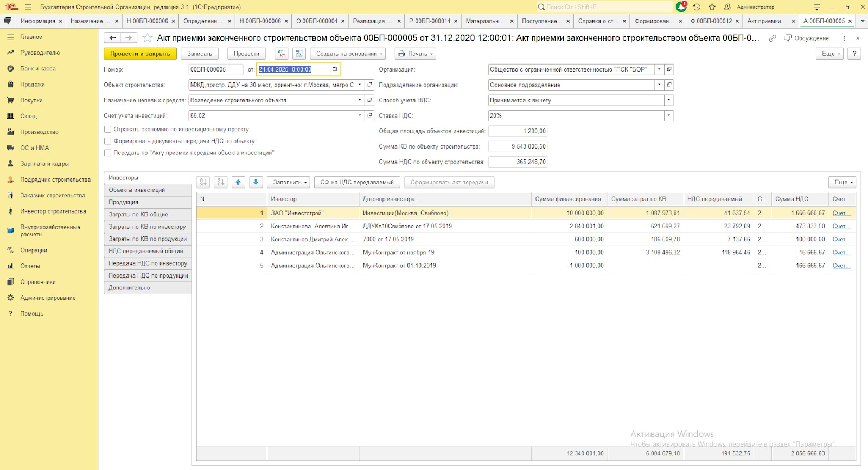
Task: Click the Дт/Кт postings icon
Action: coord(281,54)
